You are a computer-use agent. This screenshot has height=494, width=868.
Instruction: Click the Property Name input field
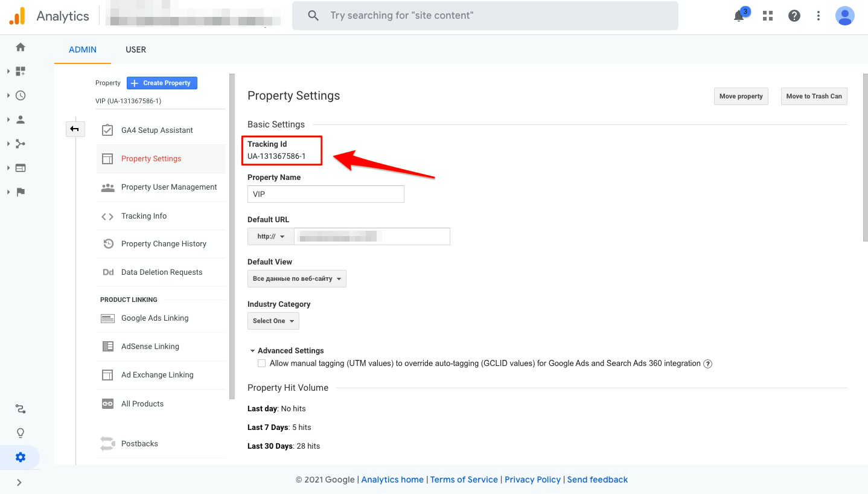(x=326, y=194)
